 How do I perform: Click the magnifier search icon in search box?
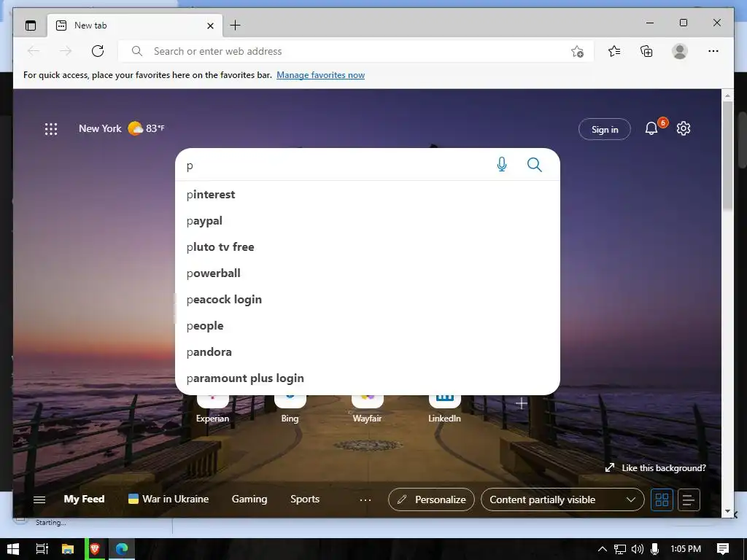[535, 165]
